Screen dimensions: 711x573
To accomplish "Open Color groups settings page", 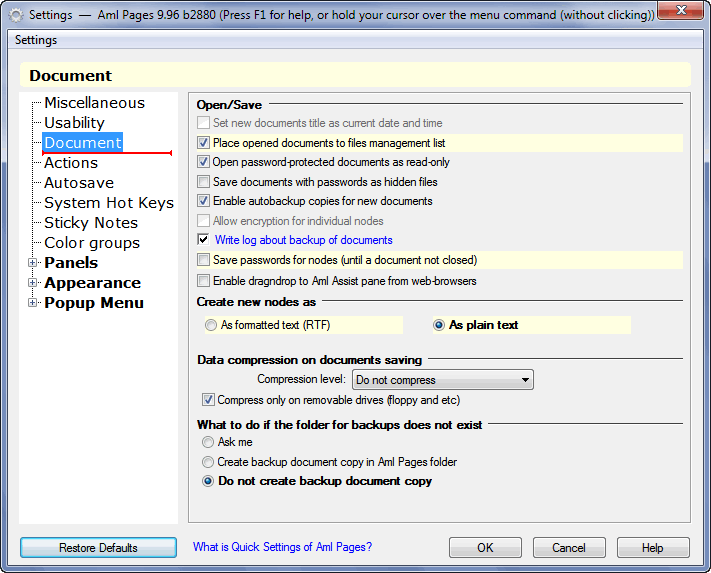I will click(x=92, y=243).
